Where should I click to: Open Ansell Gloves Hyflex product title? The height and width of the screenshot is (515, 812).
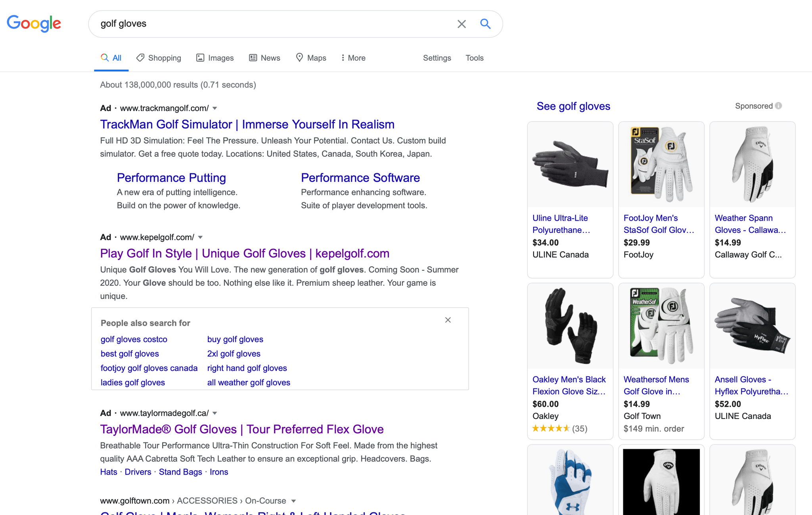click(x=751, y=385)
